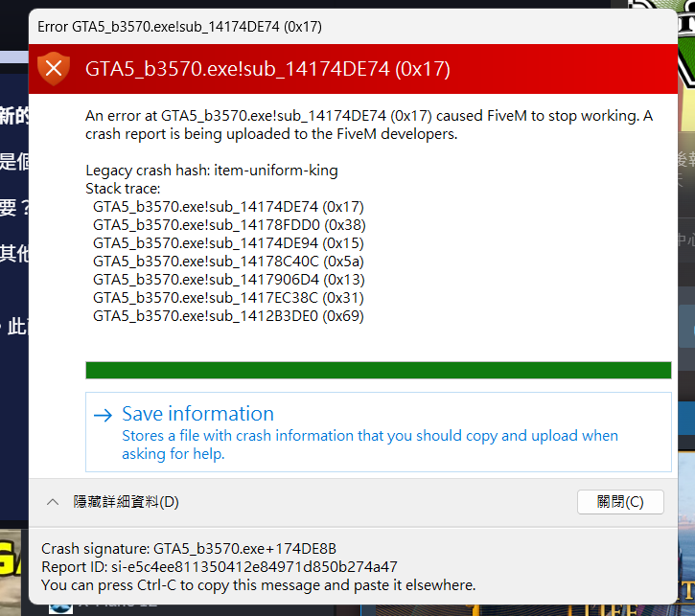The height and width of the screenshot is (616, 695).
Task: Select stack trace row sub_1417906D4 (0x13)
Action: [x=229, y=280]
